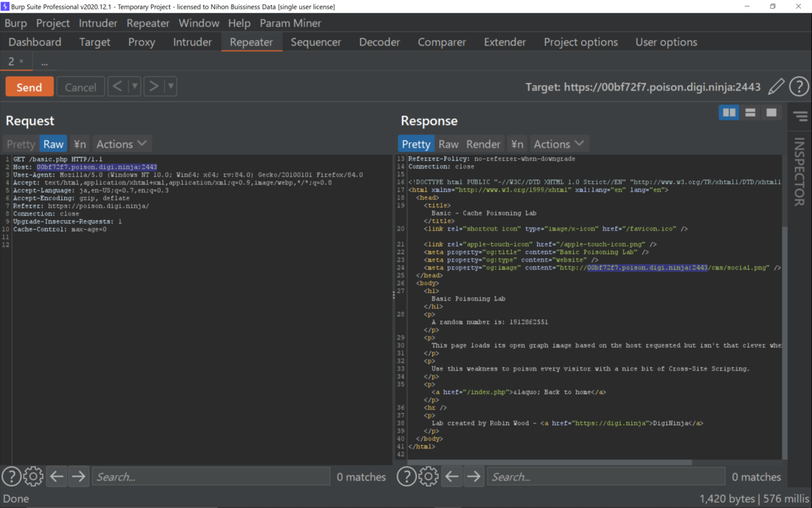Switch to Dashboard tab
812x508 pixels.
coord(35,42)
